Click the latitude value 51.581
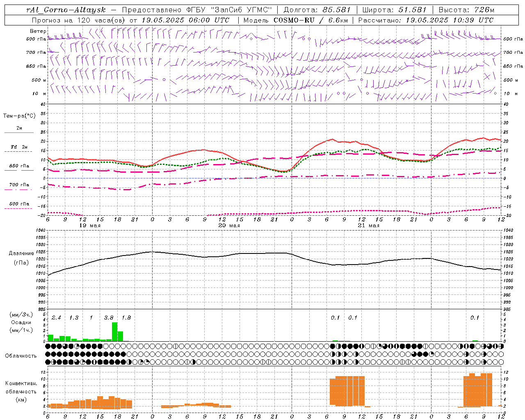The width and height of the screenshot is (525, 420). click(x=412, y=10)
